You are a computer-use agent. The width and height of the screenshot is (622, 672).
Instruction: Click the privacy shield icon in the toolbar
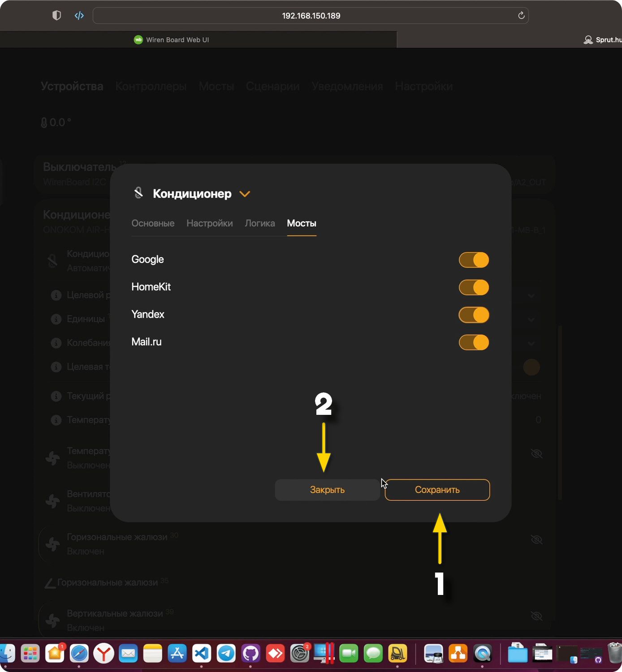(x=56, y=16)
